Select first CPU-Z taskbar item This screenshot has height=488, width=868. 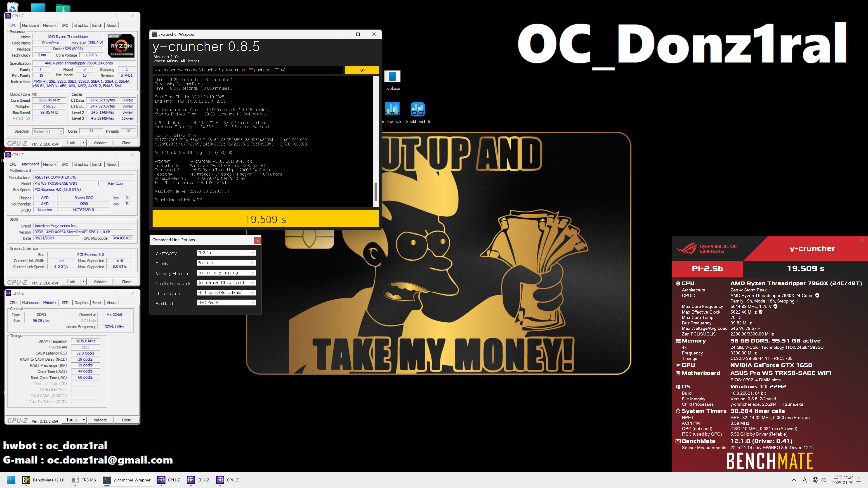[x=169, y=480]
